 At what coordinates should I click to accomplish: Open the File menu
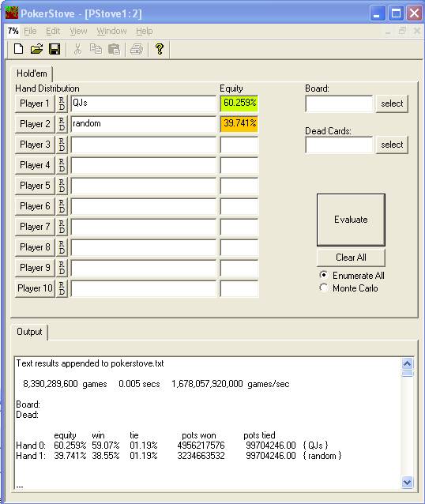30,31
